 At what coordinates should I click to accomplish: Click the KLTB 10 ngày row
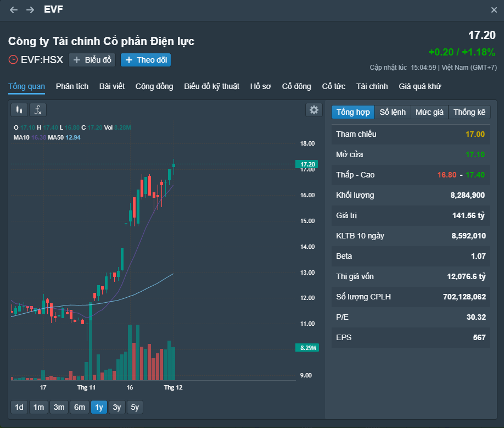point(411,236)
